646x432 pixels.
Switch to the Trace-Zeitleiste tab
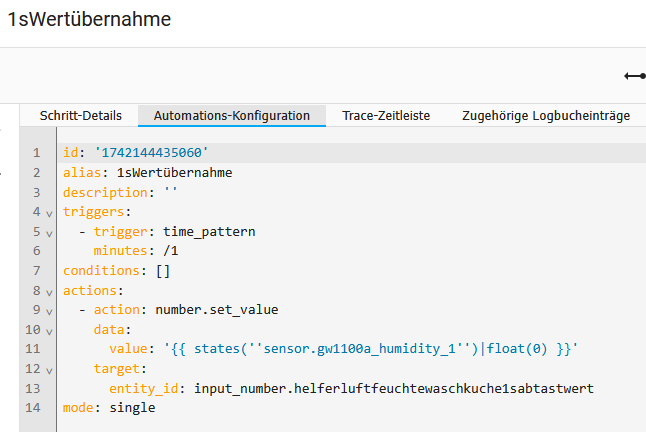[x=386, y=116]
